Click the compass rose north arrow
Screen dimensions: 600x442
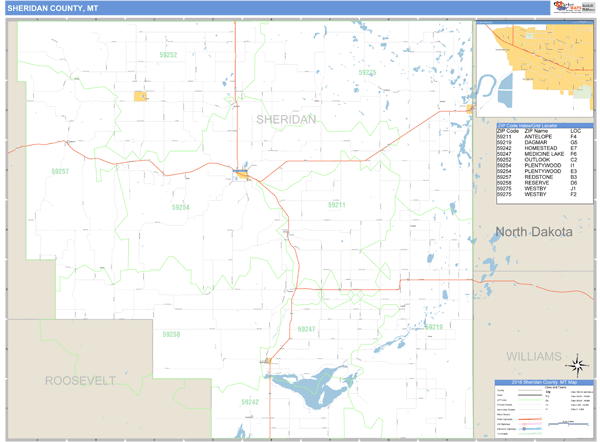pos(577,364)
